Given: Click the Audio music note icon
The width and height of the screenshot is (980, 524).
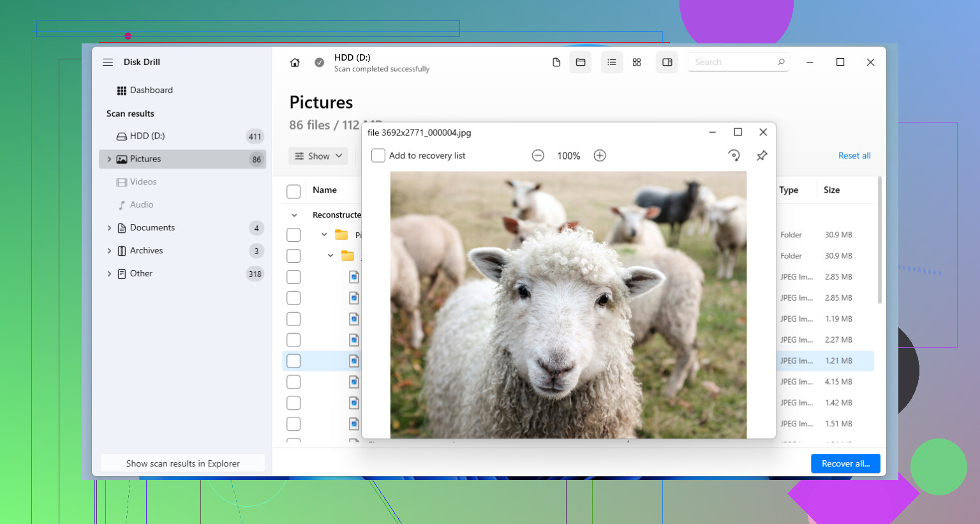Looking at the screenshot, I should pyautogui.click(x=121, y=205).
